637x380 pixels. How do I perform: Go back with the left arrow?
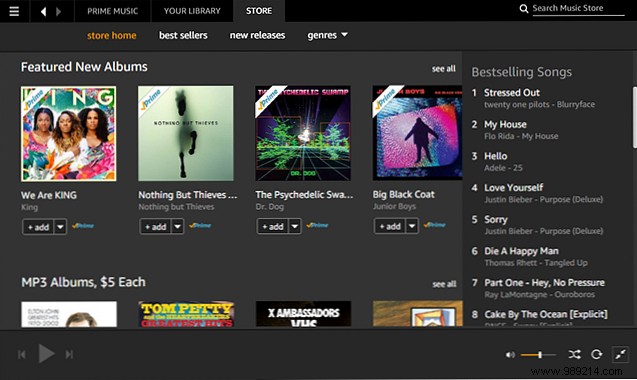click(43, 11)
